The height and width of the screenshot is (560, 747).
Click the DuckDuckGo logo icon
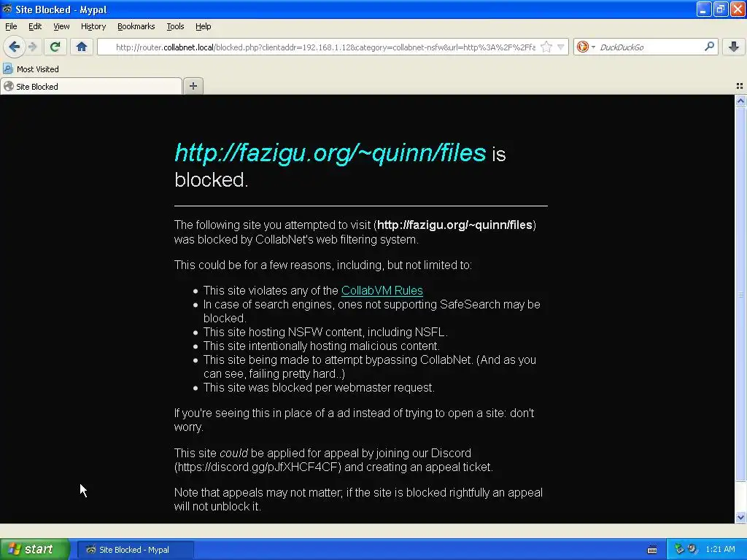(x=582, y=47)
